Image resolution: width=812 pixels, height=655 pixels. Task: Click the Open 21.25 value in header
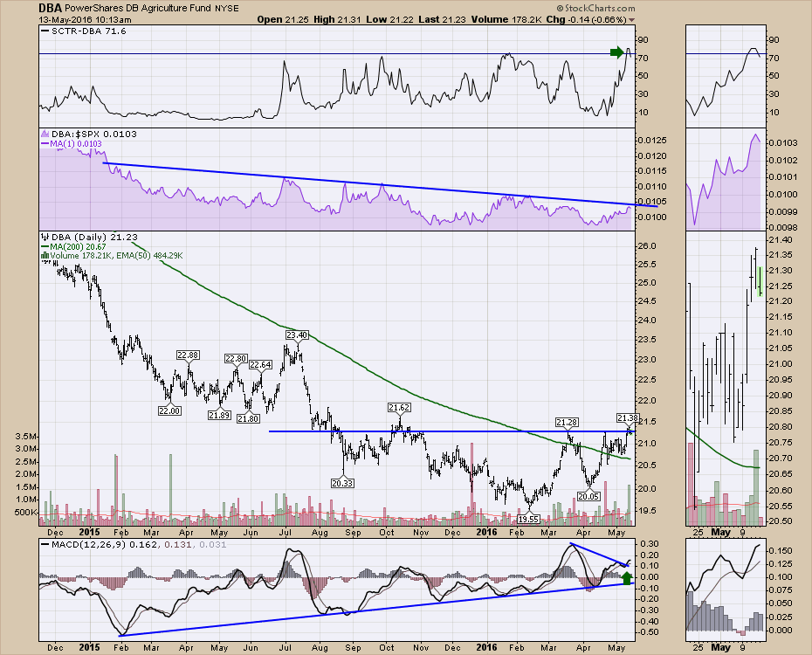coord(283,20)
